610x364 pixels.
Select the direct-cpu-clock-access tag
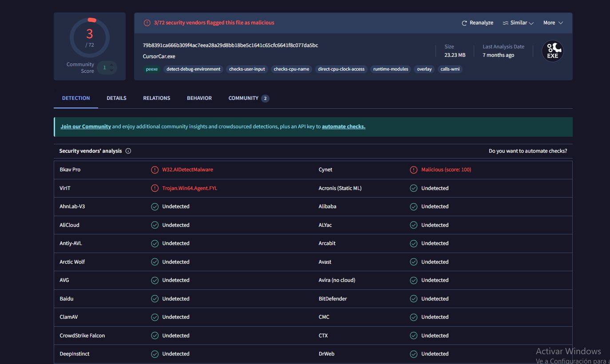coord(341,69)
